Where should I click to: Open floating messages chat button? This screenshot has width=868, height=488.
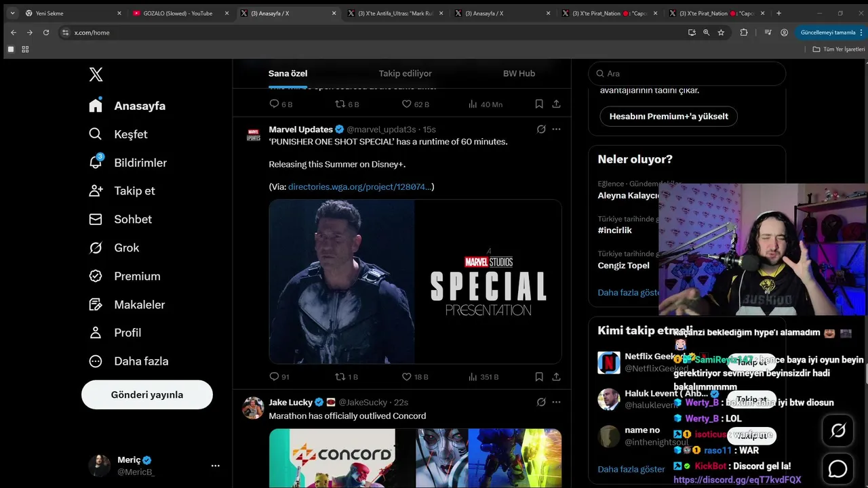click(x=838, y=468)
